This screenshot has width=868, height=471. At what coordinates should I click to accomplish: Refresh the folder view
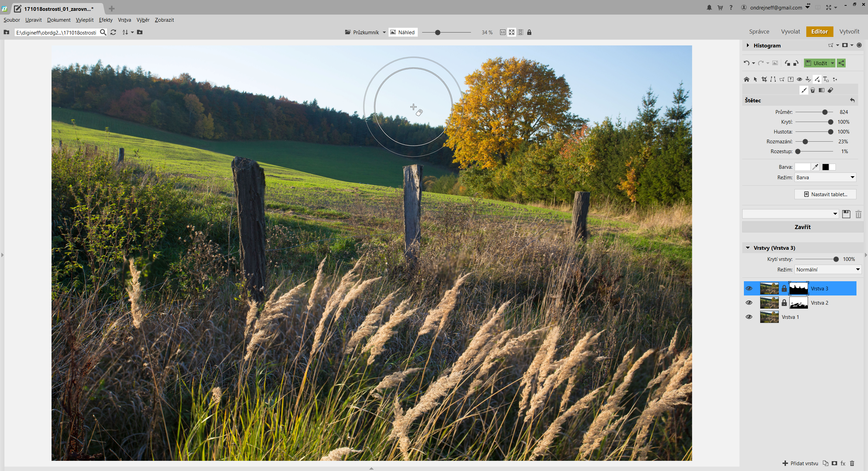coord(113,32)
